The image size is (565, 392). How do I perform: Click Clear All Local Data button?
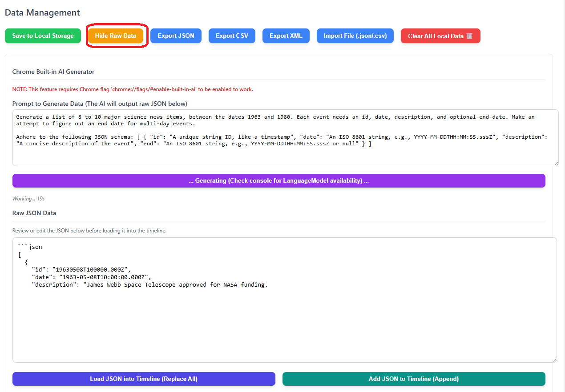tap(440, 36)
